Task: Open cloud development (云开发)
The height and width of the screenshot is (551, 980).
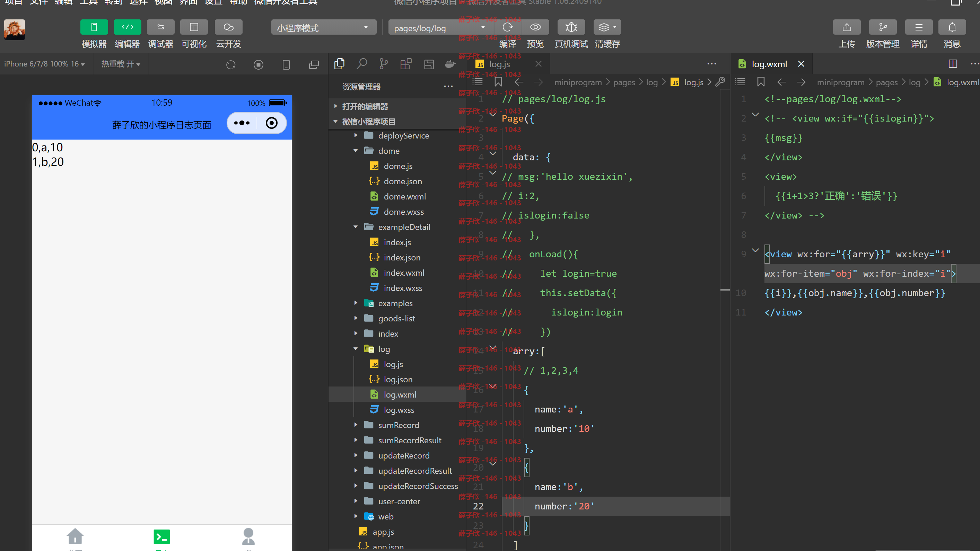Action: (228, 27)
